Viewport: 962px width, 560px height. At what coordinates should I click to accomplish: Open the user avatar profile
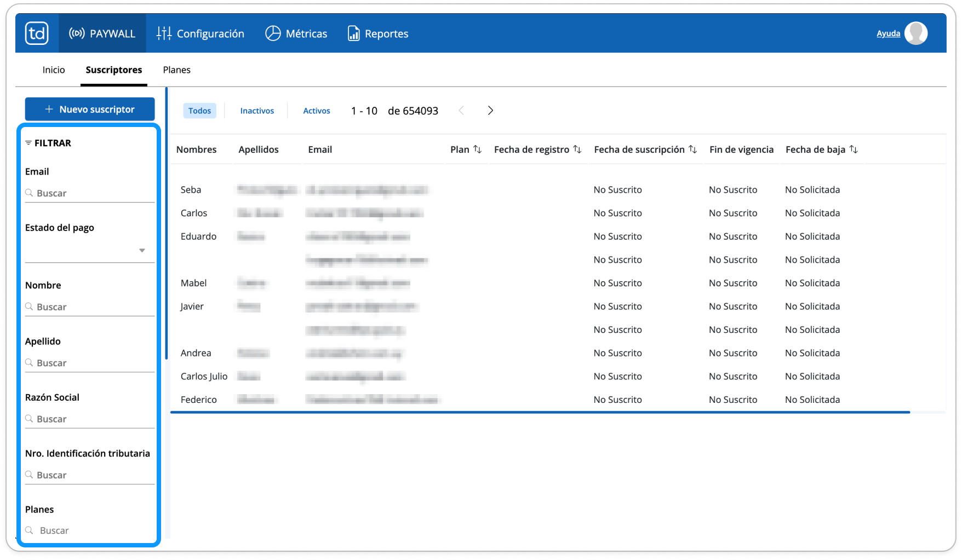(916, 33)
